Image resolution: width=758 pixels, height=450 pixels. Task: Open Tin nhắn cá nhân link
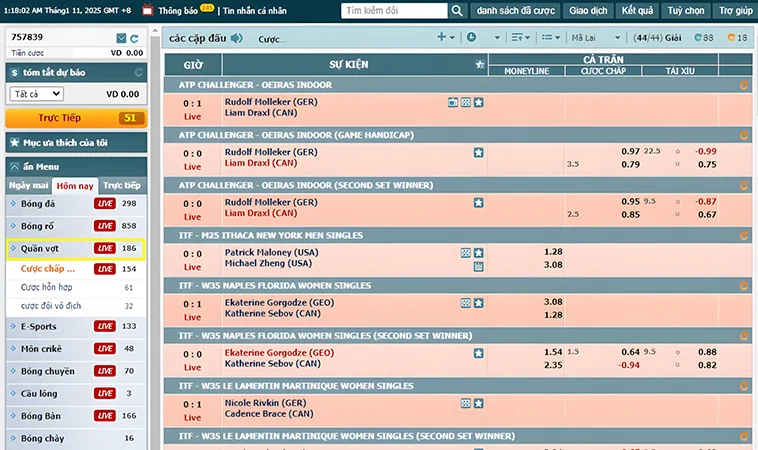(x=255, y=11)
